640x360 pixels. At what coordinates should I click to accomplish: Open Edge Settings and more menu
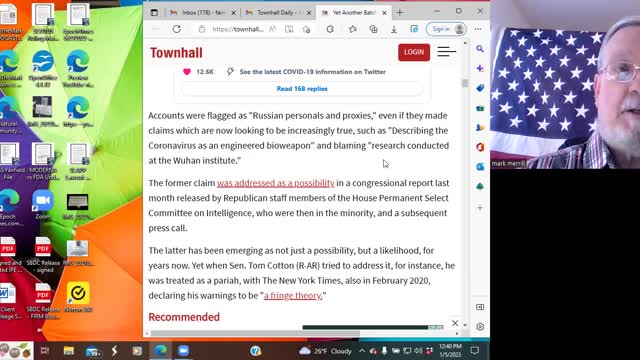[x=478, y=29]
